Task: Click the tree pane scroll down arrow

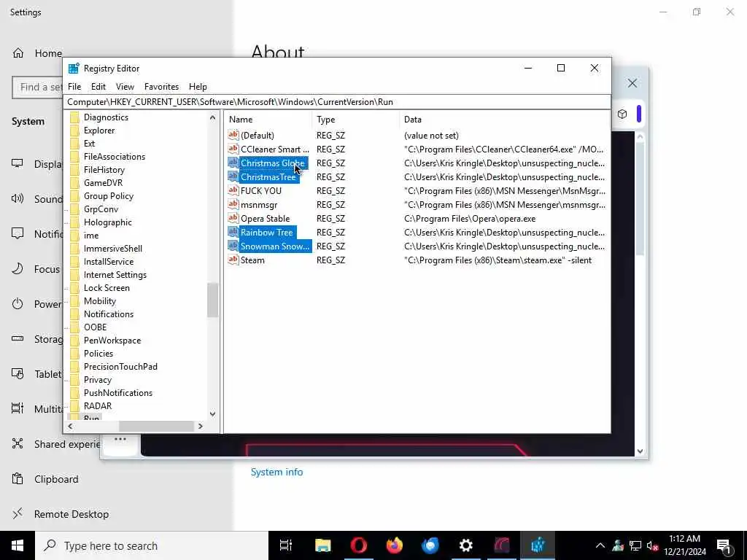Action: [x=212, y=414]
